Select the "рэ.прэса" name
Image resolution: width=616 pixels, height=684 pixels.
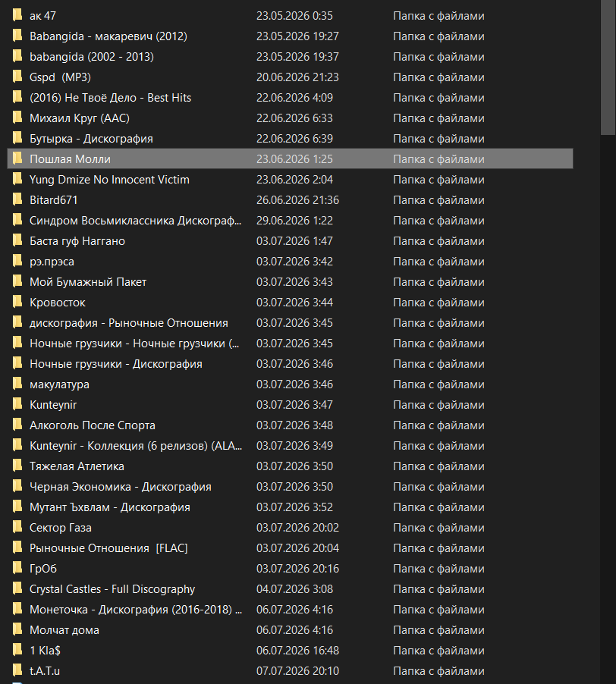(52, 262)
